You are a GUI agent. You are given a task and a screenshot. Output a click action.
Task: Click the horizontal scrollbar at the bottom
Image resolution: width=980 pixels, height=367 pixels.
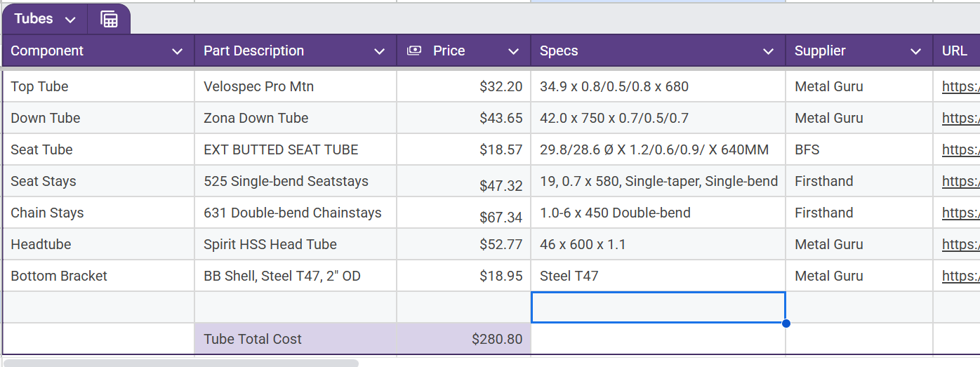tap(181, 363)
